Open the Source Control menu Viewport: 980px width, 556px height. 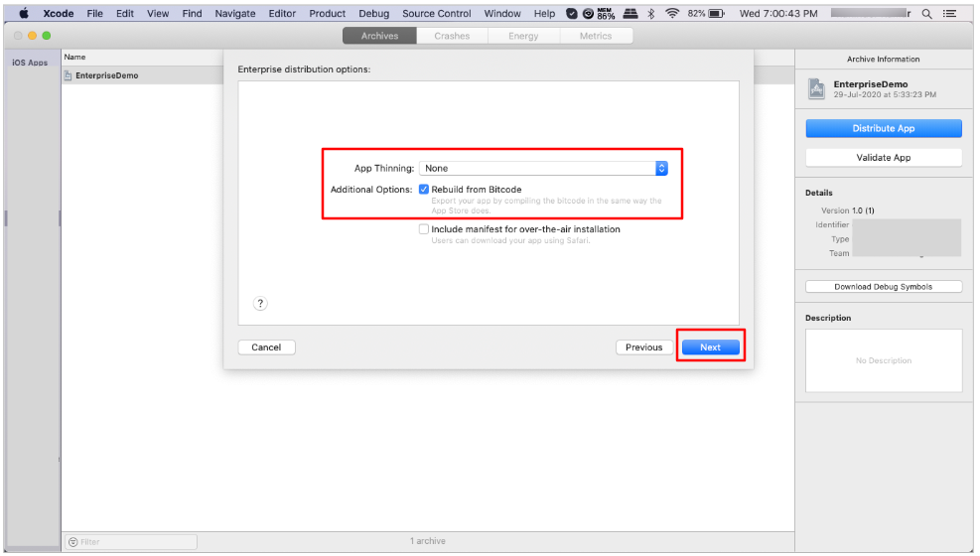(436, 13)
